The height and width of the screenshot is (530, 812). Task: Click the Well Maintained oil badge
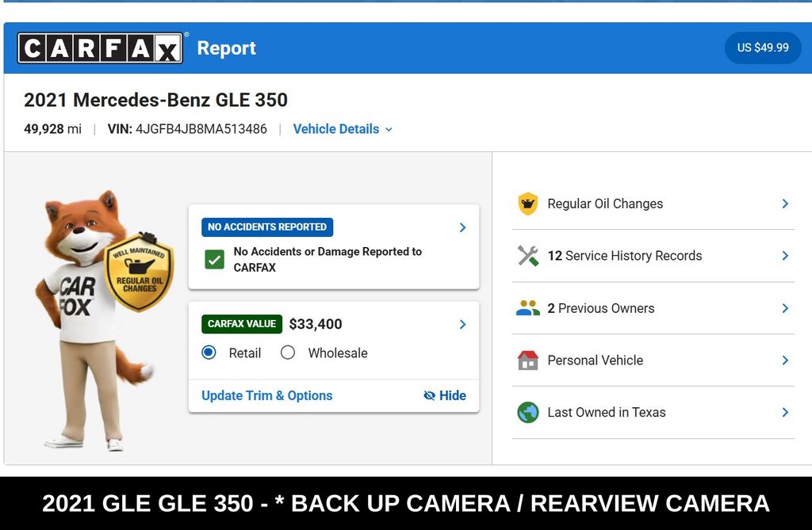[x=139, y=273]
